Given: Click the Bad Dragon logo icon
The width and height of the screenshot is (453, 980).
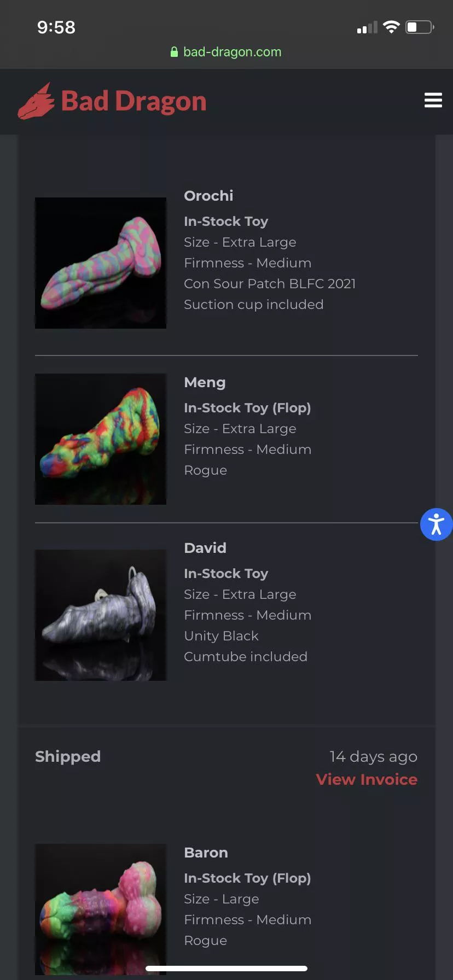Looking at the screenshot, I should coord(36,102).
